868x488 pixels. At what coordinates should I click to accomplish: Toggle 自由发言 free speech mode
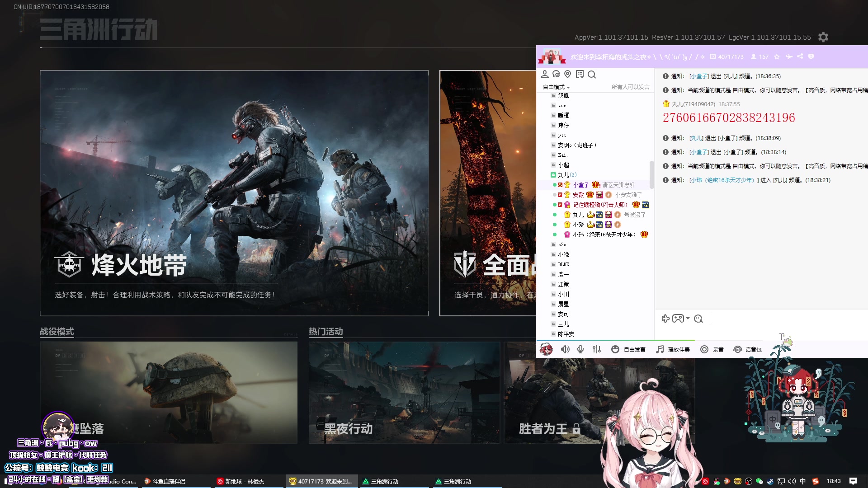(628, 349)
